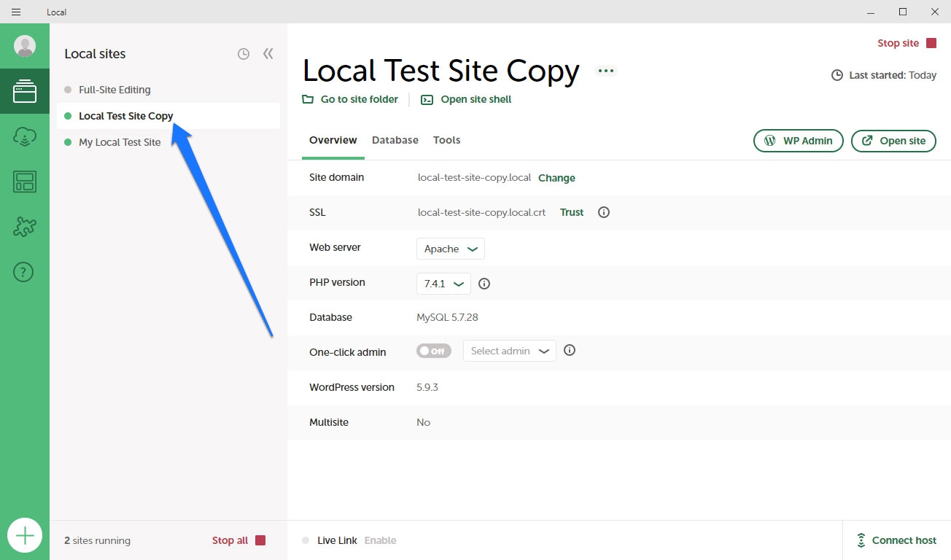Open the Select admin dropdown

coord(510,351)
